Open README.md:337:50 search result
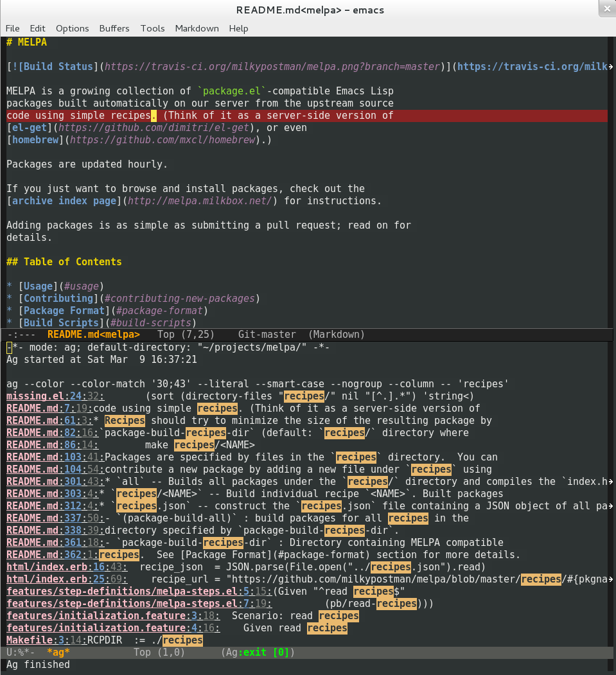616x675 pixels. click(55, 518)
